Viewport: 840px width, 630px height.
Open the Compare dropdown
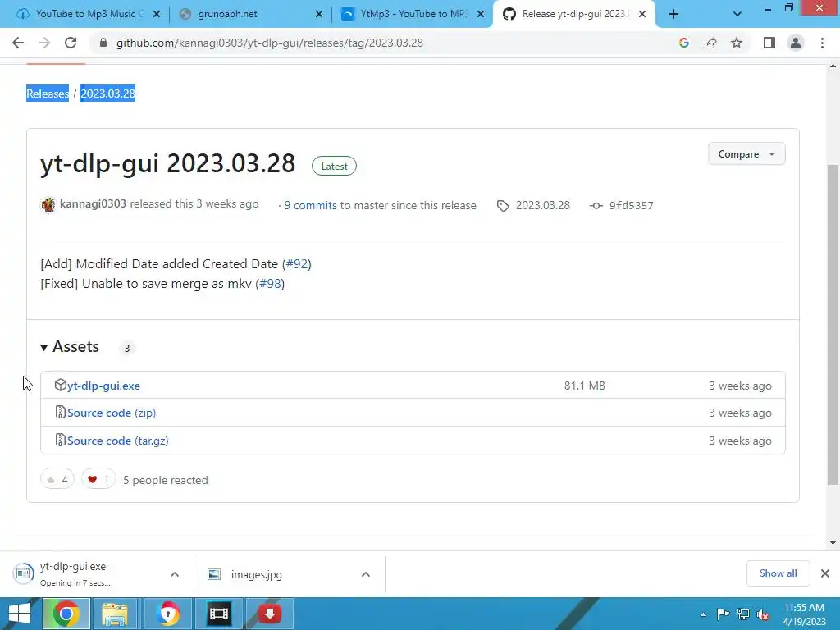[746, 153]
